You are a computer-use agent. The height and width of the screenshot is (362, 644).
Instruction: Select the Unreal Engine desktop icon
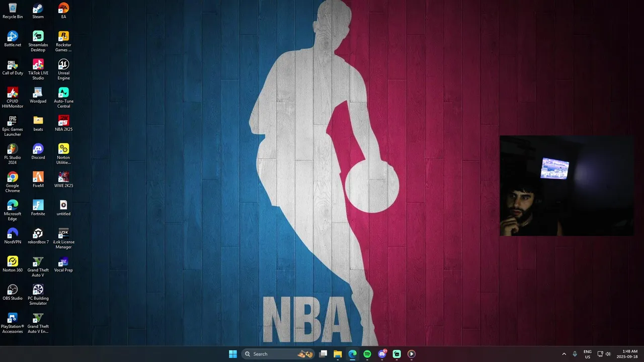63,69
